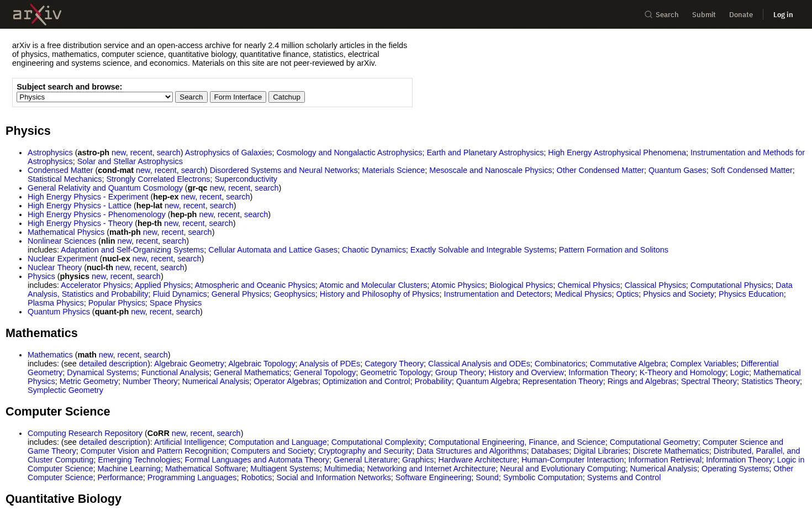This screenshot has height=510, width=812.
Task: Click the magnifier search icon in the header
Action: click(648, 14)
